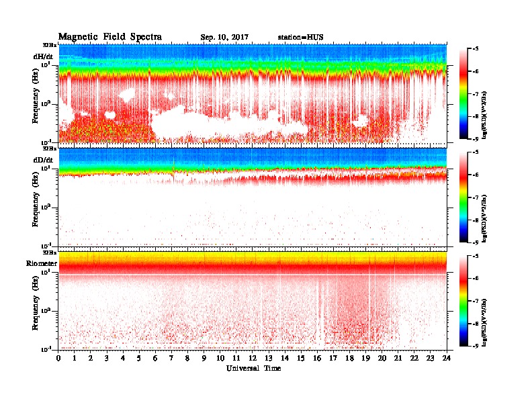Click the hour "6" tick label

(x=155, y=358)
